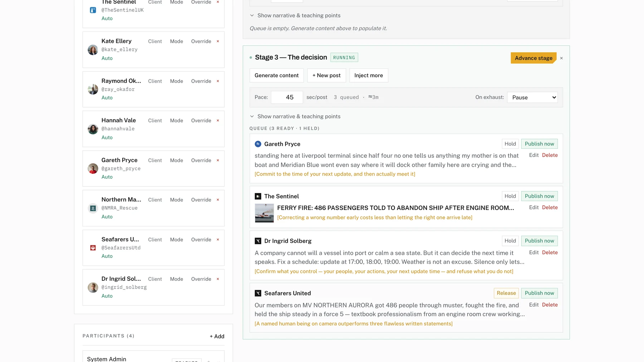
Task: Edit the Gareth Pryce queued post
Action: coord(534,155)
